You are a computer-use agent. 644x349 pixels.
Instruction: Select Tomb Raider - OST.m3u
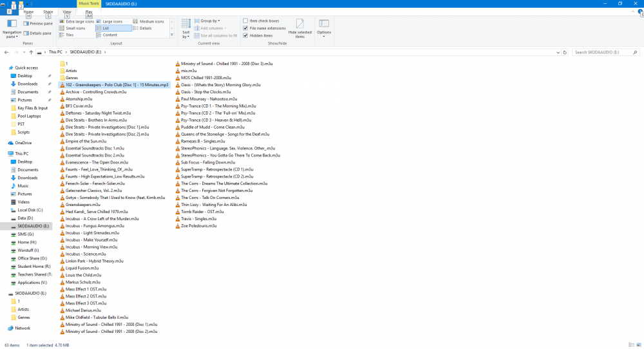coord(202,211)
